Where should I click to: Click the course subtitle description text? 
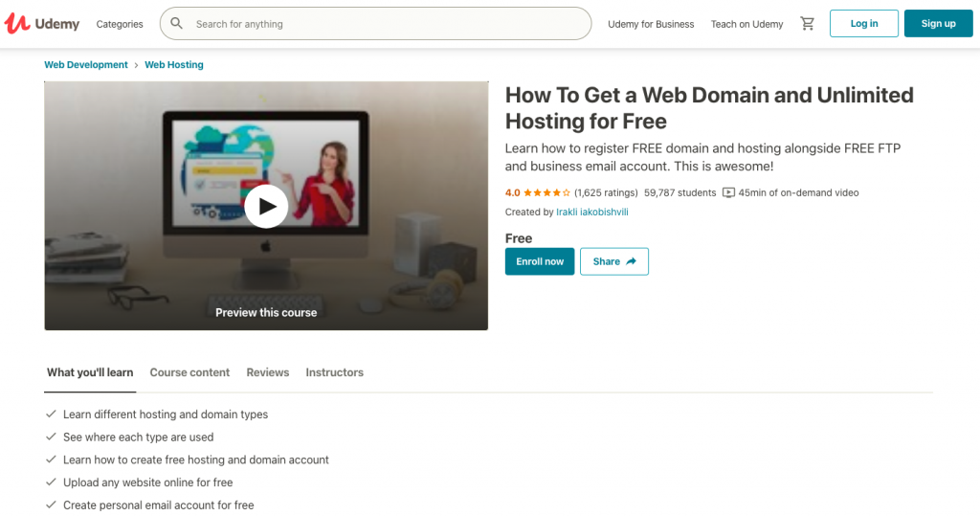tap(703, 157)
